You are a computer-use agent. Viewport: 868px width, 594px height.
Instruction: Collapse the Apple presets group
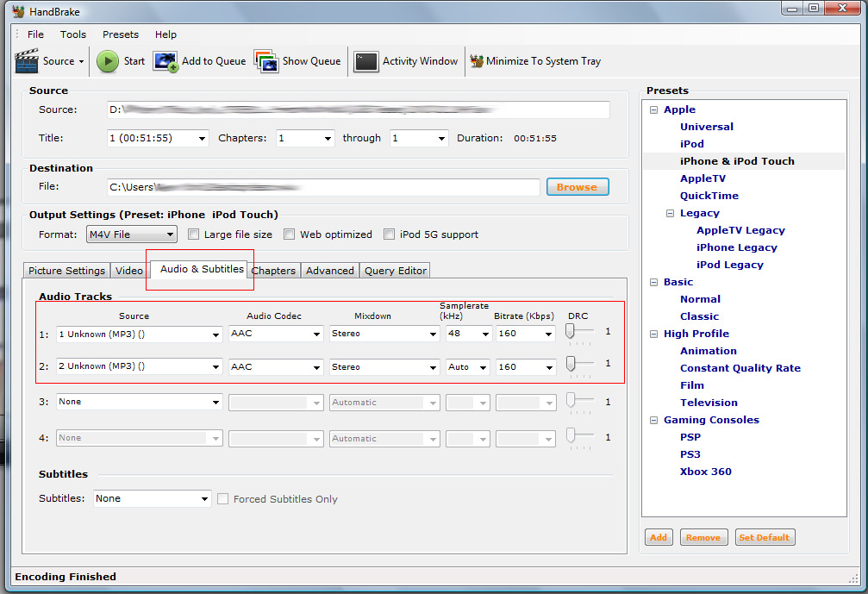tap(653, 109)
